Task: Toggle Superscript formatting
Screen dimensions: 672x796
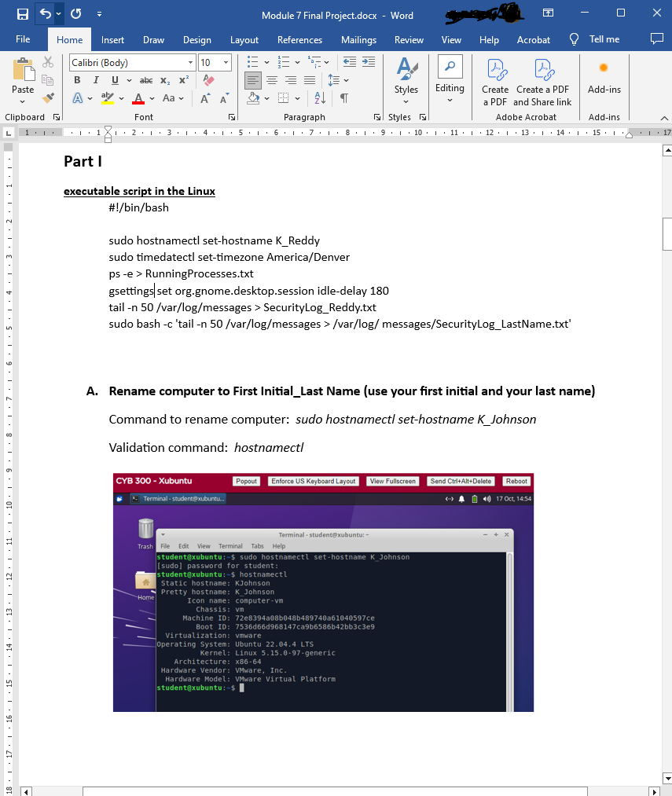Action: tap(184, 80)
